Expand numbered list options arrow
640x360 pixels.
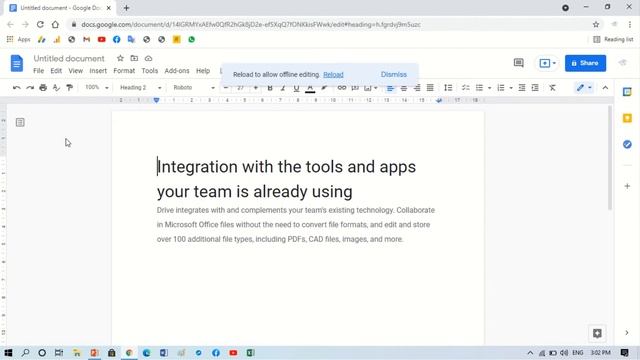(x=511, y=88)
